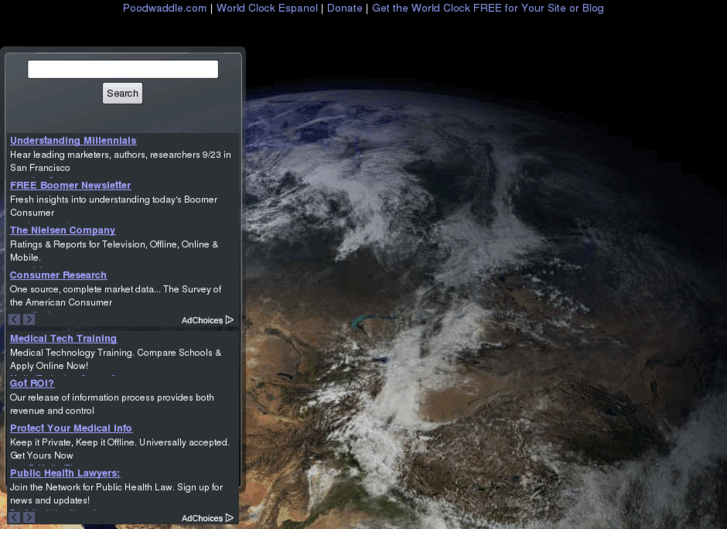Click text 'Join the Network for Public Health Law. Sign up for'
The height and width of the screenshot is (545, 727).
coord(116,487)
